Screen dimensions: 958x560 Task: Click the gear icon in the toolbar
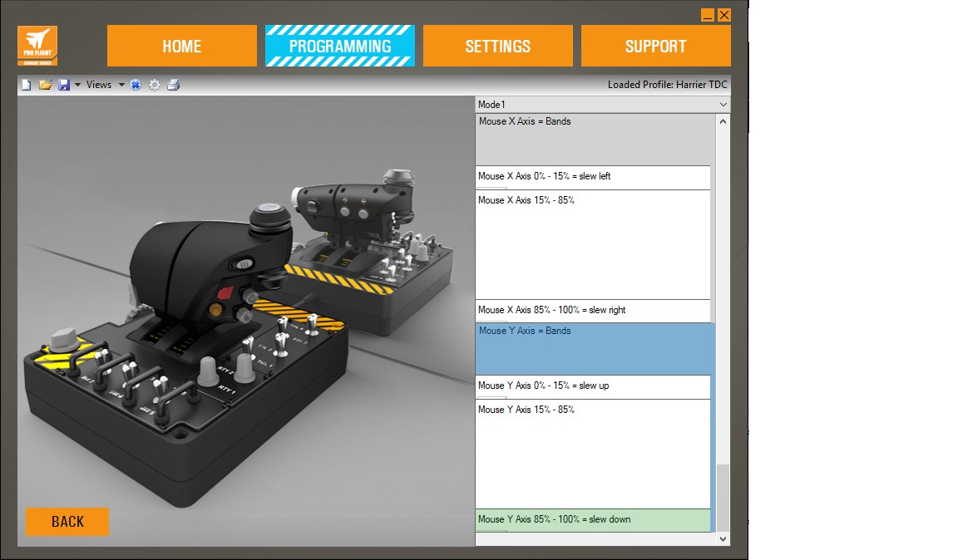click(155, 85)
